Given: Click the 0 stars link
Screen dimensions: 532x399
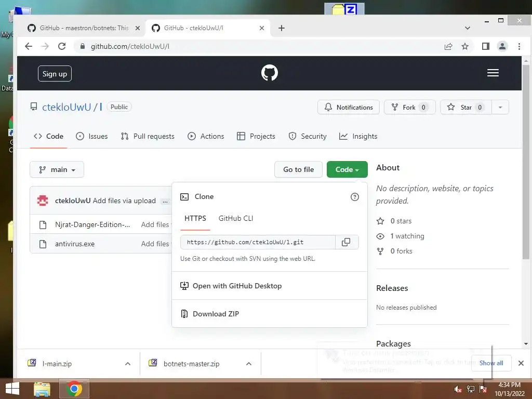Looking at the screenshot, I should 394,221.
